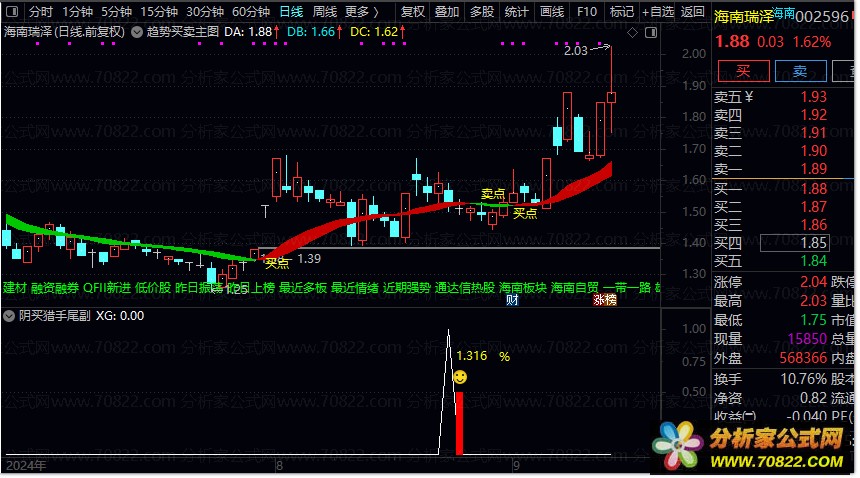The height and width of the screenshot is (478, 860).
Task: Click the diamond icon at chart top right
Action: (632, 33)
